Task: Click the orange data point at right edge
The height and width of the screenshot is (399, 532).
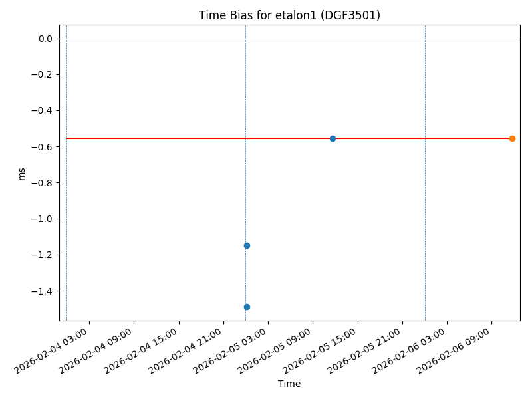Action: 512,138
